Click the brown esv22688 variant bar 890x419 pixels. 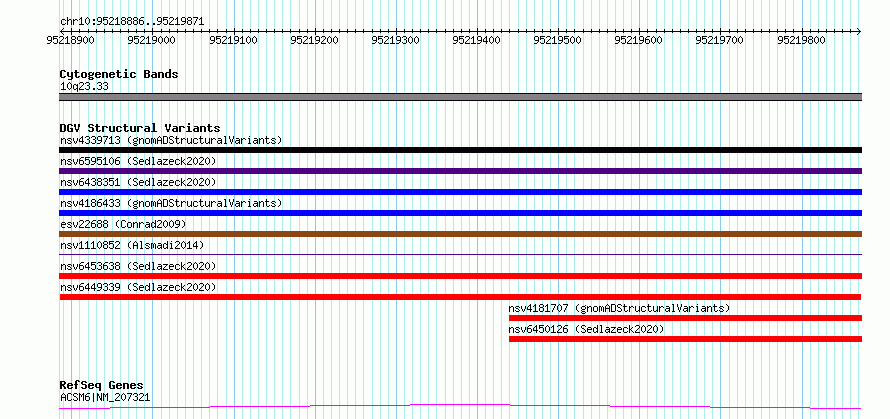click(460, 234)
